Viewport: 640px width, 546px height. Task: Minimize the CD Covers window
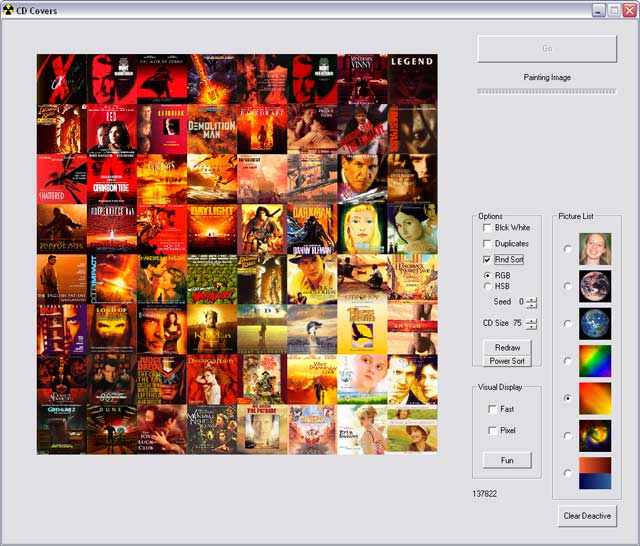[x=599, y=11]
